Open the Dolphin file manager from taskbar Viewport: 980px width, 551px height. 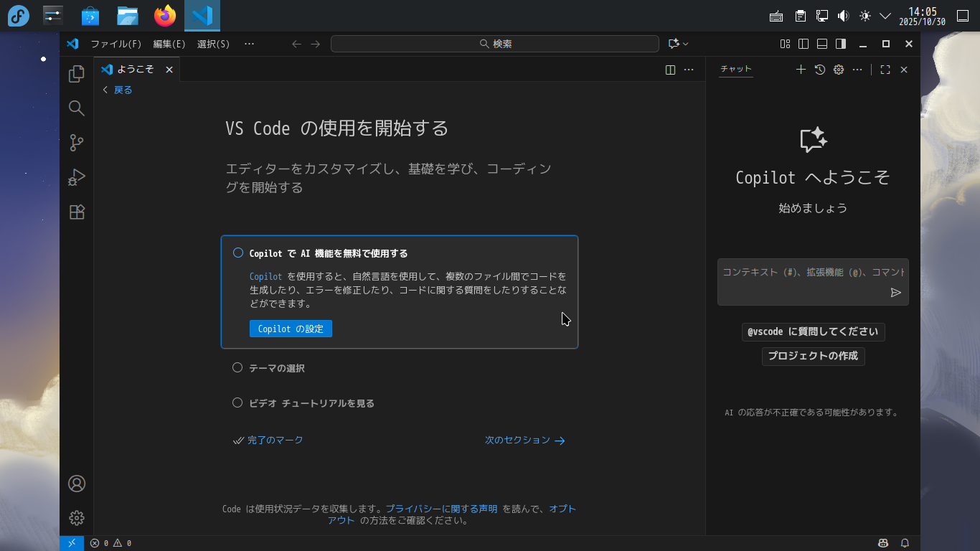pos(128,16)
